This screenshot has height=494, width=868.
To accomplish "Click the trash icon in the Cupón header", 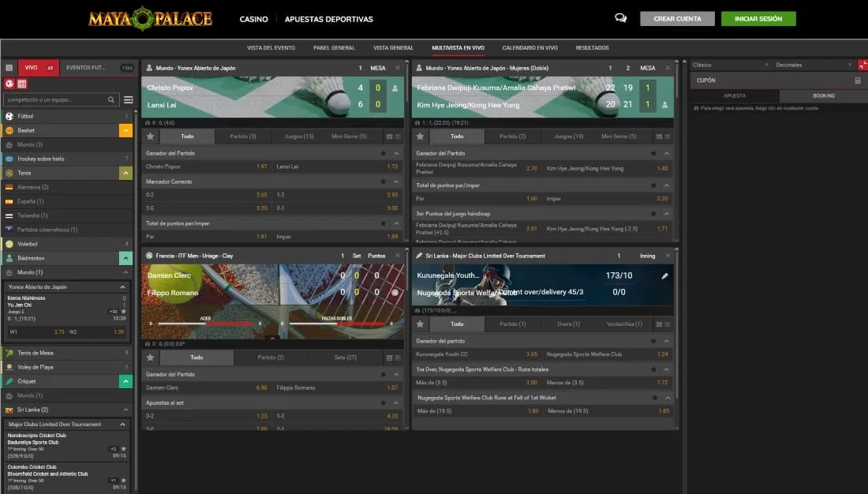I will (858, 80).
